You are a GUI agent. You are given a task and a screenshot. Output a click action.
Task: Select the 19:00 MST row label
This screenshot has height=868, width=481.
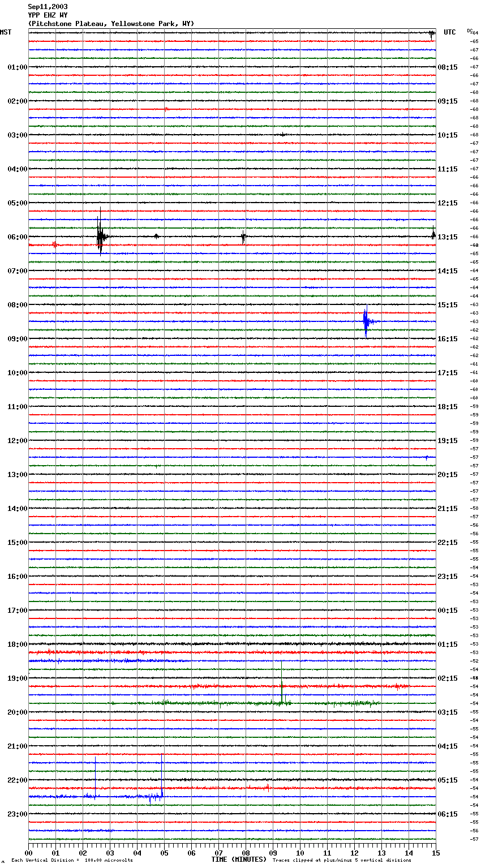18,678
